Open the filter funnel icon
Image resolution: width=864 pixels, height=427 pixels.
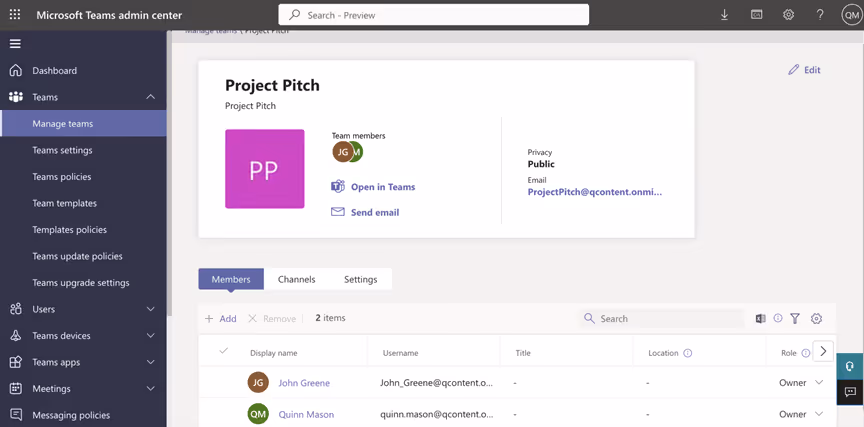(x=795, y=318)
